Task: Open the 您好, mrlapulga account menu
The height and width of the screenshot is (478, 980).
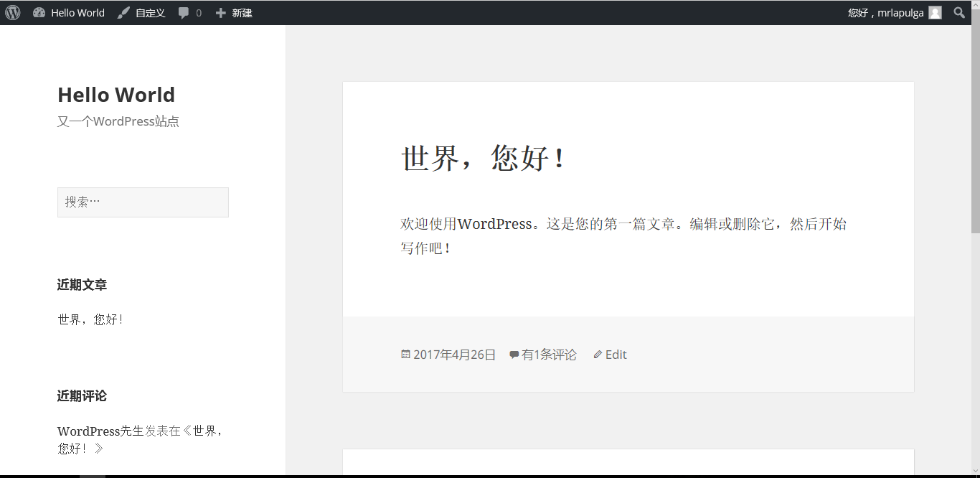Action: coord(895,13)
